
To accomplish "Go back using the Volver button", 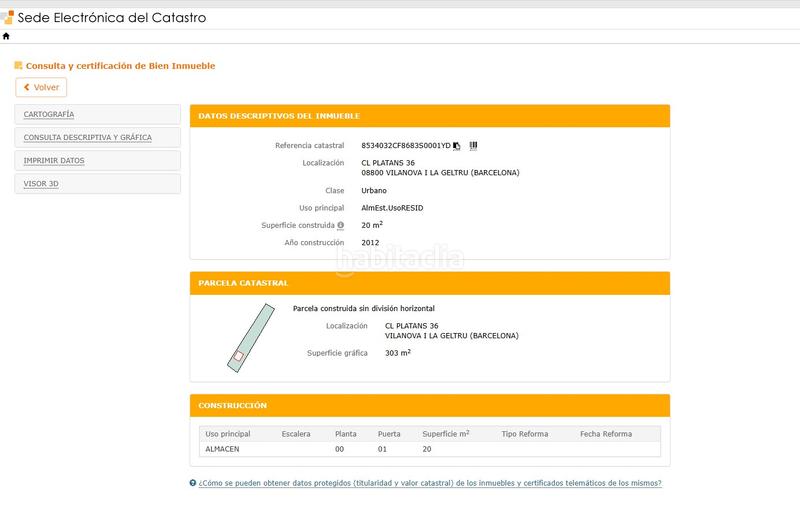I will [41, 88].
